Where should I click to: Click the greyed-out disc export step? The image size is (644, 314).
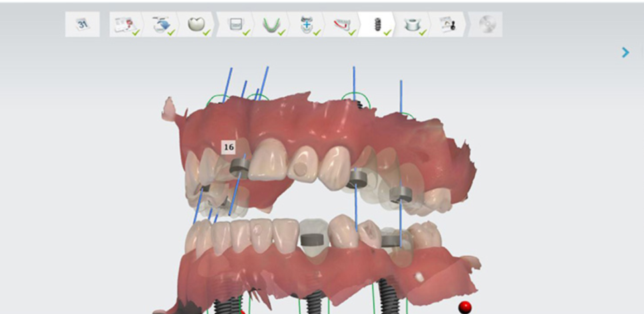(486, 25)
